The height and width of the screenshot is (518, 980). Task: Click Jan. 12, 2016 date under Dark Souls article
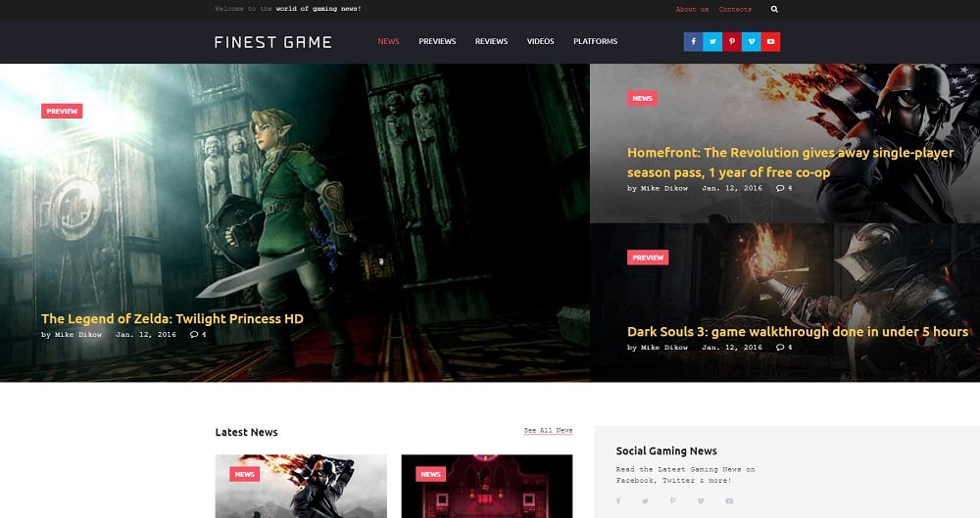tap(732, 348)
